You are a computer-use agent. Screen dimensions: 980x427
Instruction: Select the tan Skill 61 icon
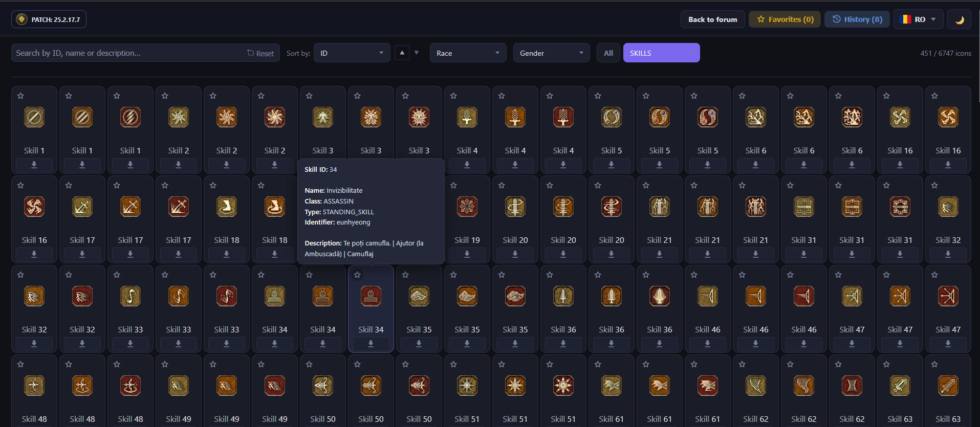[612, 386]
